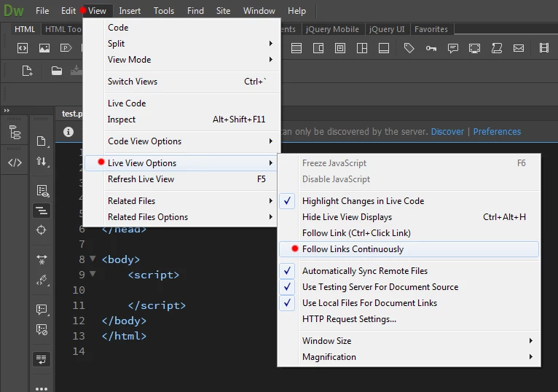Click the Open folder icon
Viewport: 558px width, 392px height.
(x=57, y=71)
